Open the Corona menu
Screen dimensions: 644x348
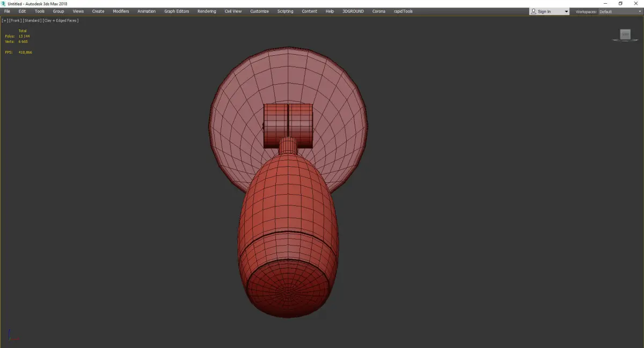[378, 11]
